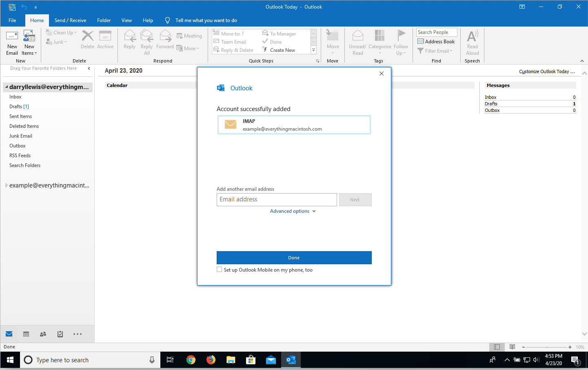Click the Unread/Read envelope icon

357,36
